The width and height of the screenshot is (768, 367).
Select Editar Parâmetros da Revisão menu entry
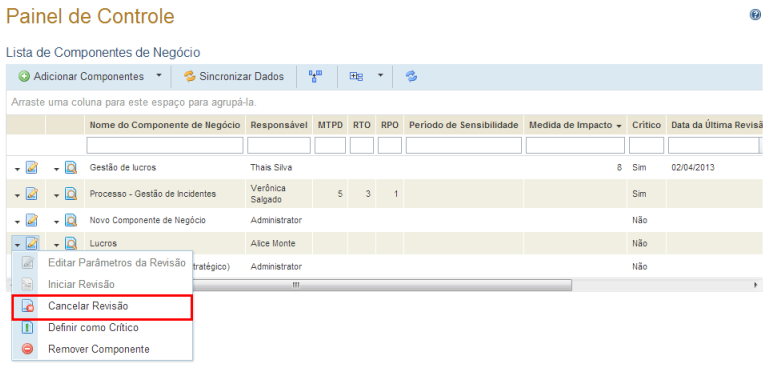[x=102, y=263]
